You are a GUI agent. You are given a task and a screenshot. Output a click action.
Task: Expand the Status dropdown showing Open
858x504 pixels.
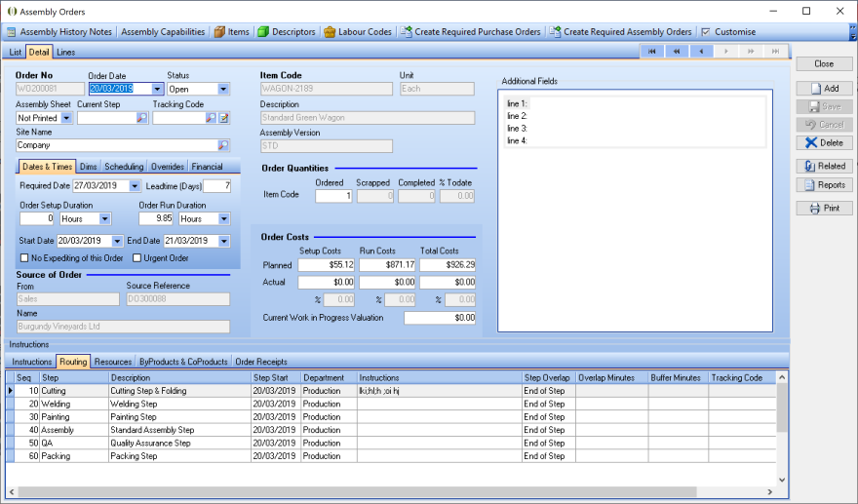pyautogui.click(x=223, y=89)
